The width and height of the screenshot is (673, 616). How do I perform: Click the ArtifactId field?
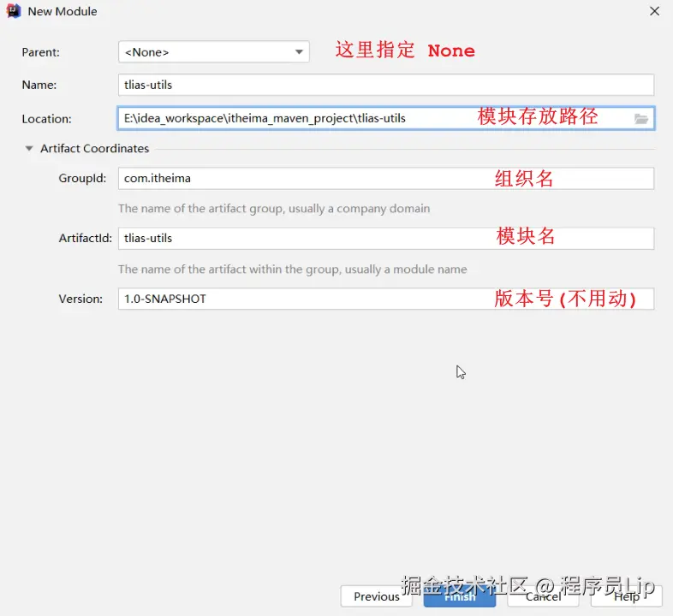(386, 238)
